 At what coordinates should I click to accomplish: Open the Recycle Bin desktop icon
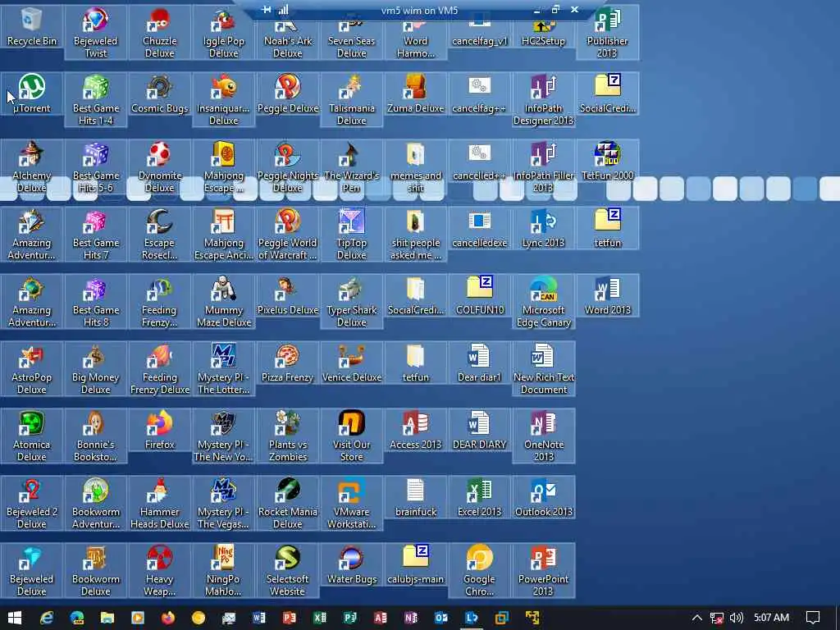[32, 26]
